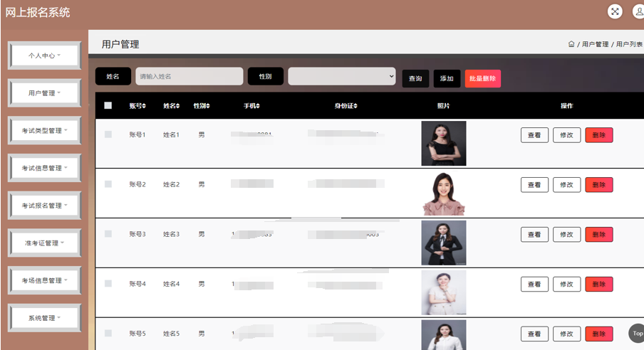Sort the table by 身份证 column
This screenshot has width=644, height=350.
346,106
